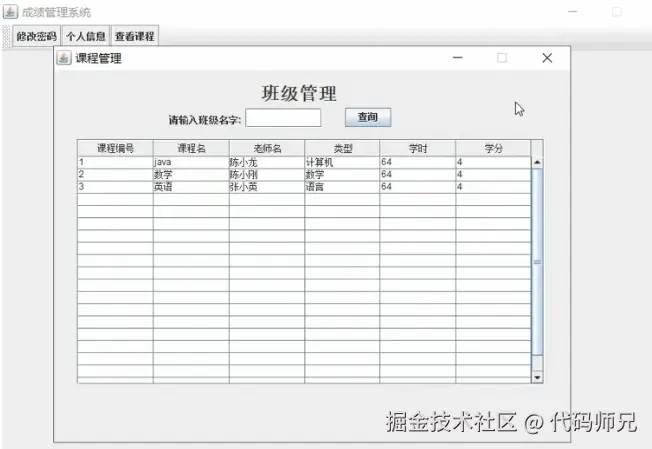Click the table scrollbar down arrow
Viewport: 652px width, 449px height.
click(537, 377)
